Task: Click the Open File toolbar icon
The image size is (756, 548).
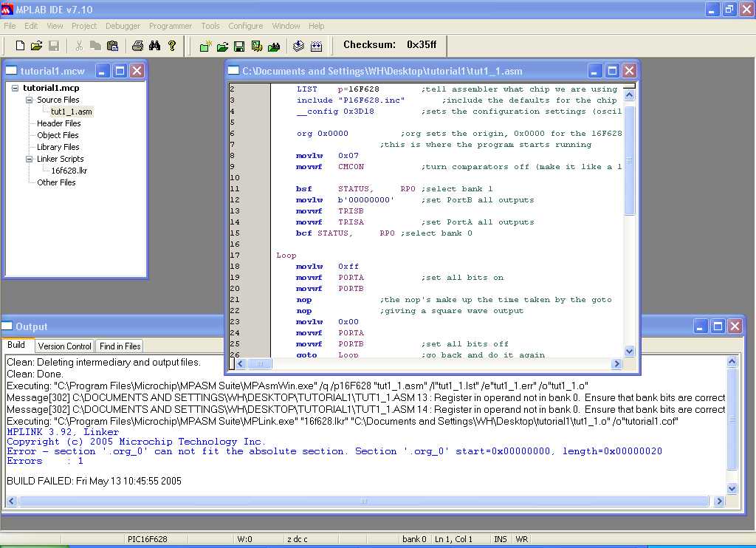Action: tap(36, 46)
